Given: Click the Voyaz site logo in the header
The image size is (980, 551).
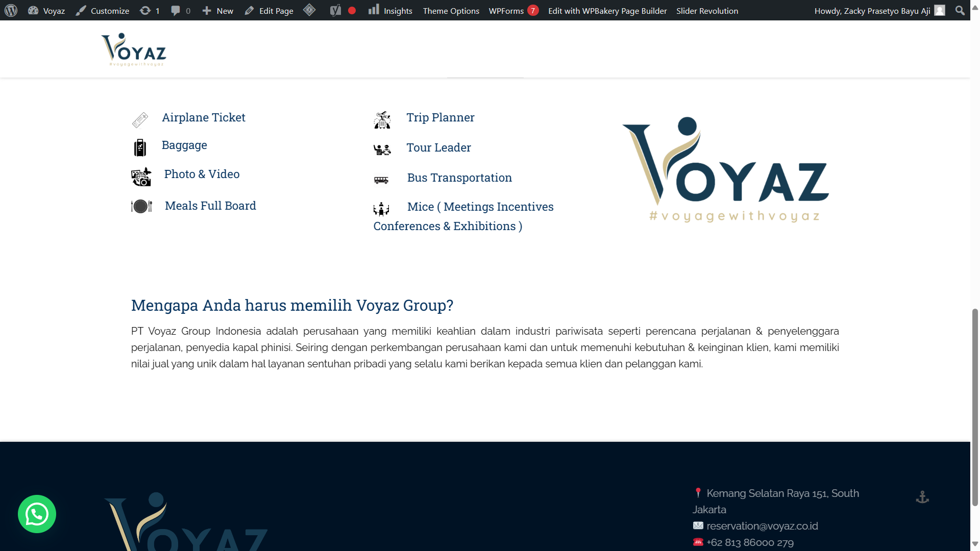Looking at the screenshot, I should (x=134, y=49).
